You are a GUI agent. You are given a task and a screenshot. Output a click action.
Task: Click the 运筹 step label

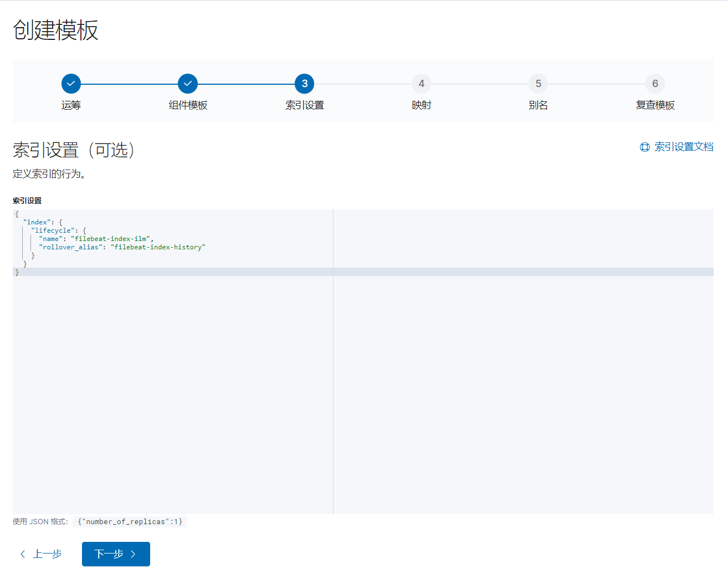(71, 105)
